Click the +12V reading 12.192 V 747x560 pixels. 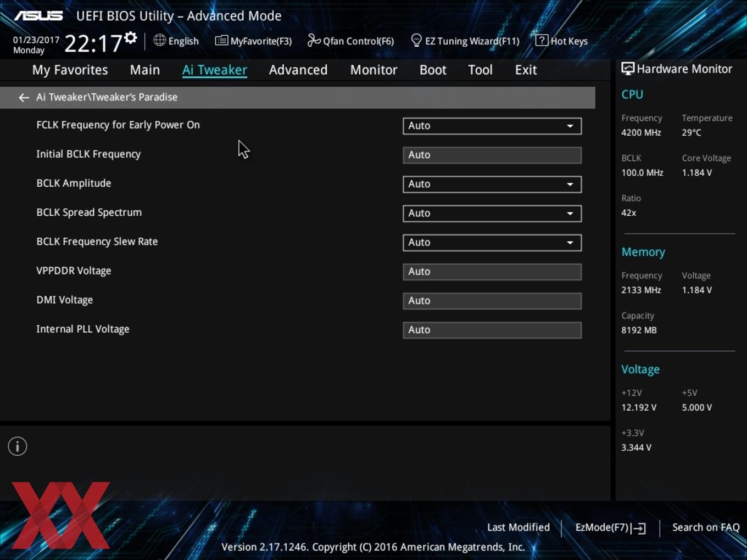(x=639, y=407)
